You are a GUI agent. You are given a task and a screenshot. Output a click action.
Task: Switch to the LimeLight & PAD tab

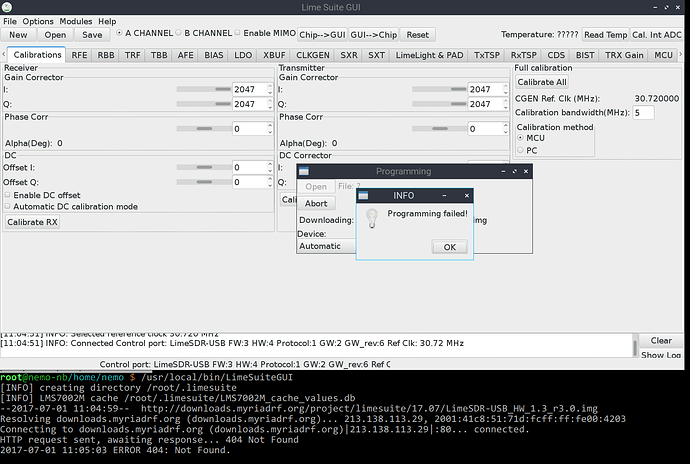point(428,56)
